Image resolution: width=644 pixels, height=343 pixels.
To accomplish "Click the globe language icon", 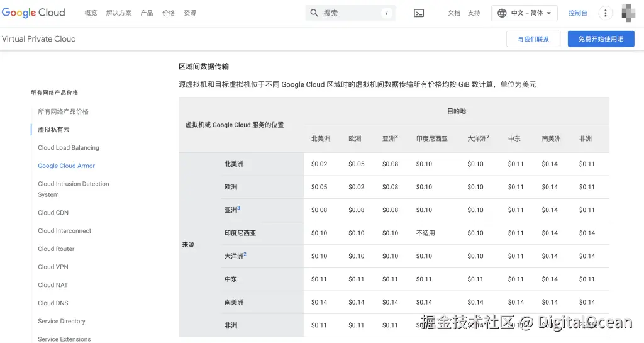I will (502, 13).
